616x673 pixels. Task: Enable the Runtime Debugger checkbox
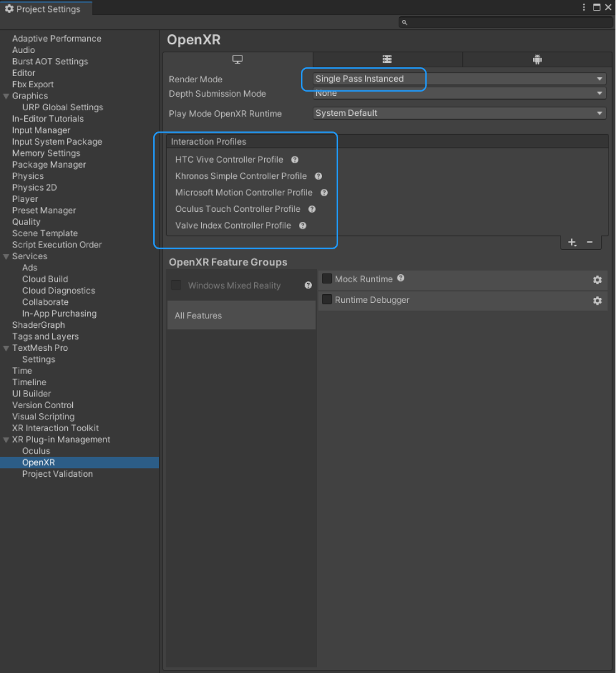click(327, 300)
